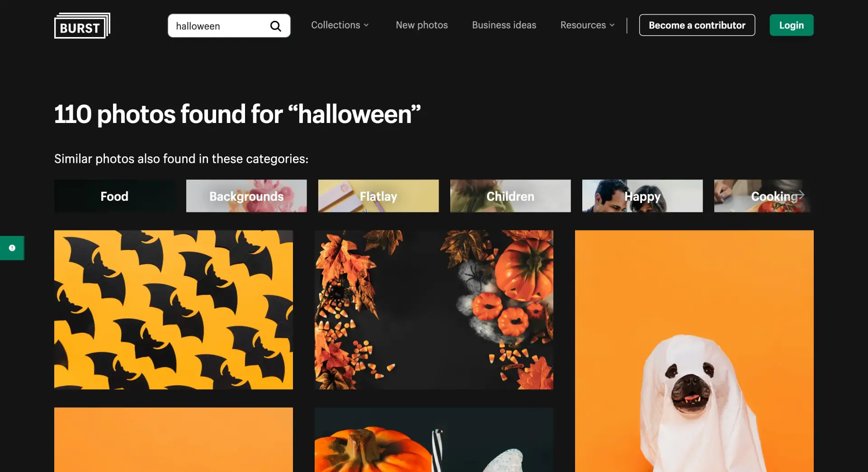Open the black bats on yellow photo
Viewport: 868px width, 472px height.
point(174,310)
